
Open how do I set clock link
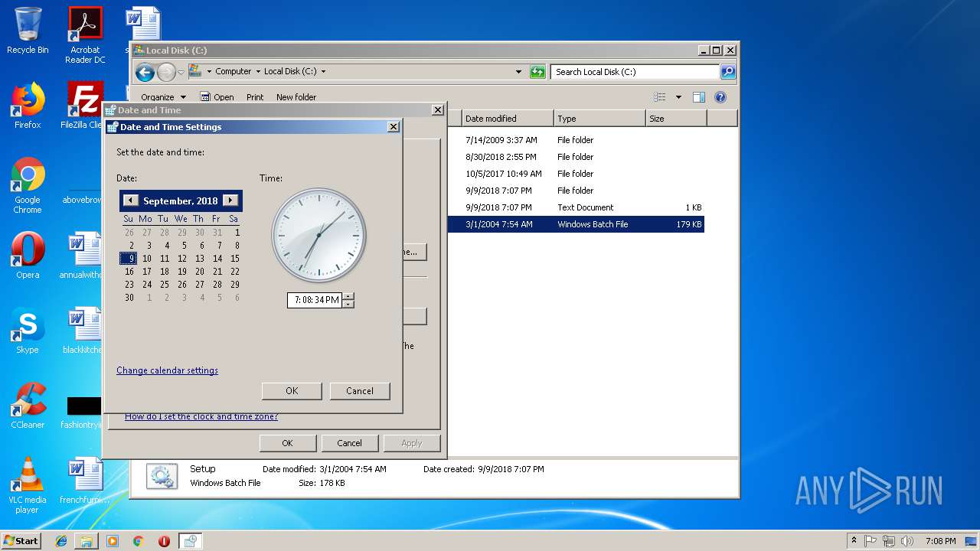[201, 416]
